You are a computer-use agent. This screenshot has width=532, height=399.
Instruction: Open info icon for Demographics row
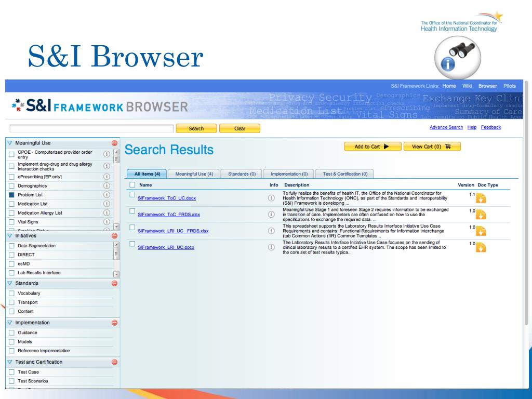[107, 185]
